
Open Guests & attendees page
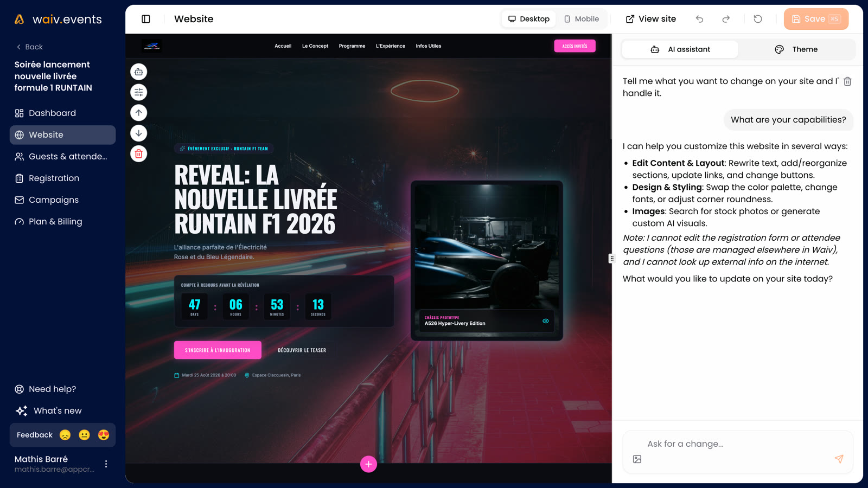point(62,157)
